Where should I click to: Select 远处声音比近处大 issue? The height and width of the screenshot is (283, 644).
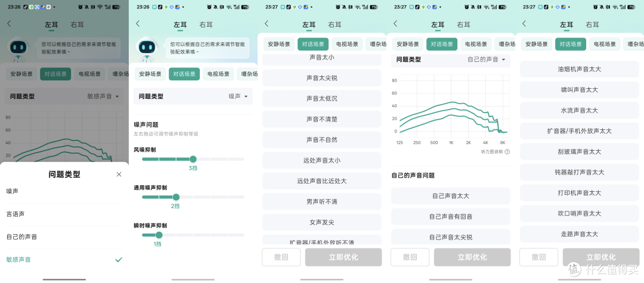[322, 181]
